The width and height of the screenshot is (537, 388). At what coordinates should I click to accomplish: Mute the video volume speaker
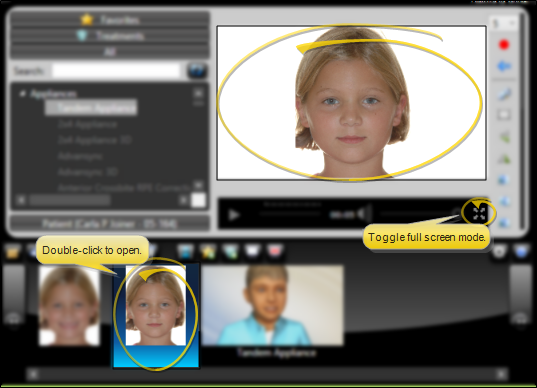click(x=364, y=214)
